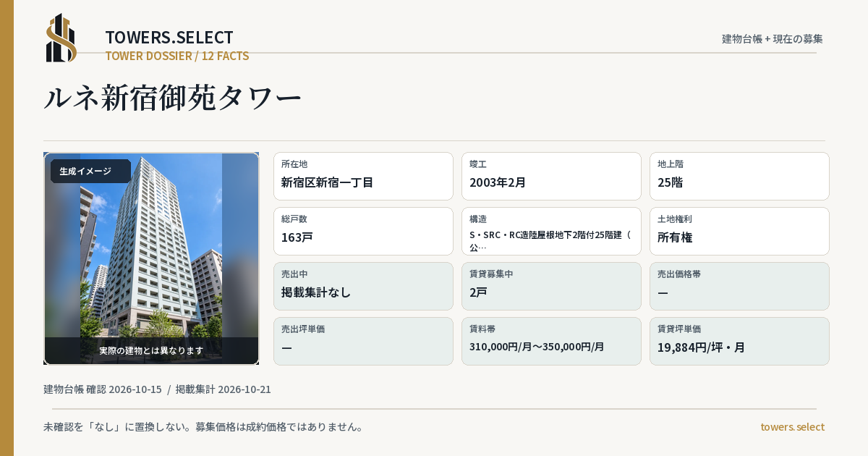Click the 掲載集計 2026-10-21 date text
The height and width of the screenshot is (456, 868).
224,389
